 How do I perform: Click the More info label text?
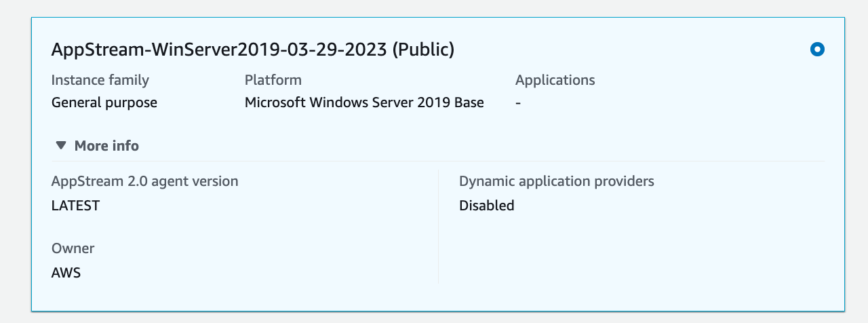(106, 146)
